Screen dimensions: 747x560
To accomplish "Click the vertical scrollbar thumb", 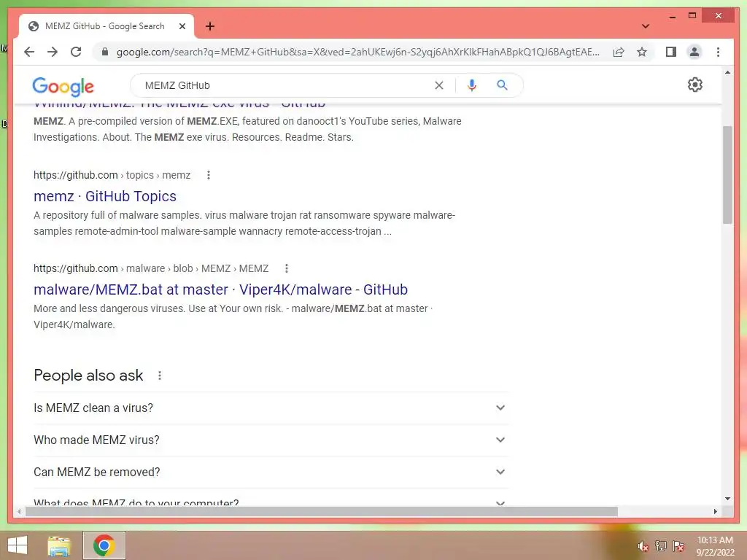I will coord(727,175).
